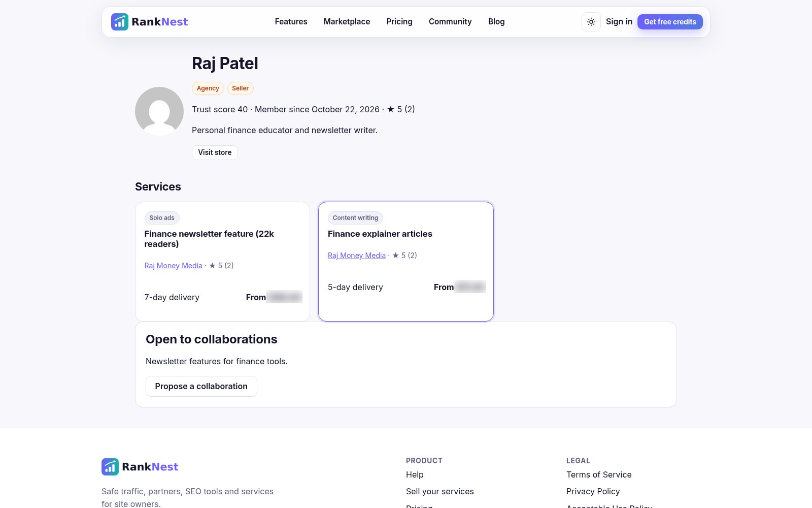Click the Open to collaborations heading
Screen dimensions: 812x508
click(x=212, y=339)
